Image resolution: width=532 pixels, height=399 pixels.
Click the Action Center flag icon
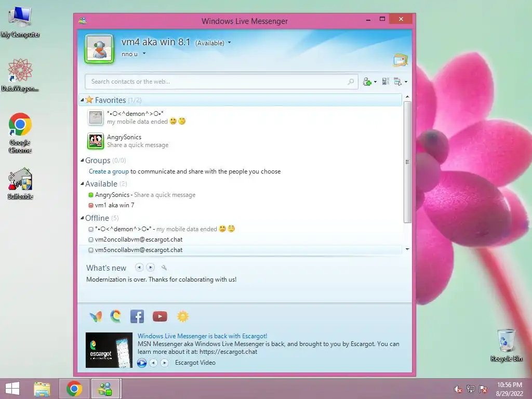(x=483, y=389)
